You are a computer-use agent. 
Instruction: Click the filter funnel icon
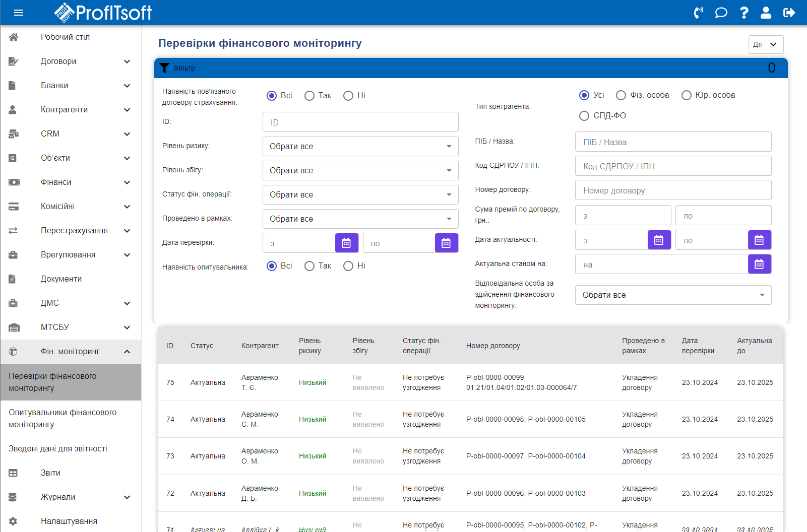pyautogui.click(x=164, y=68)
